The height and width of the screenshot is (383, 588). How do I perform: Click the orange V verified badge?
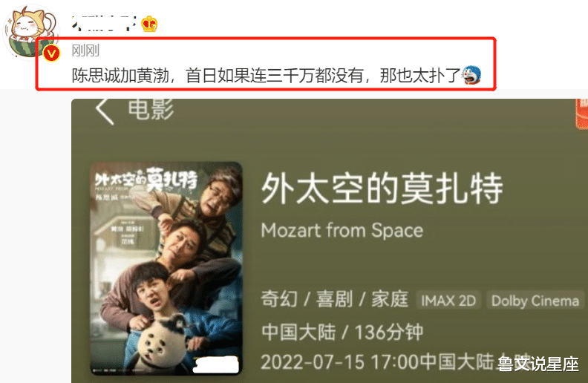(51, 53)
